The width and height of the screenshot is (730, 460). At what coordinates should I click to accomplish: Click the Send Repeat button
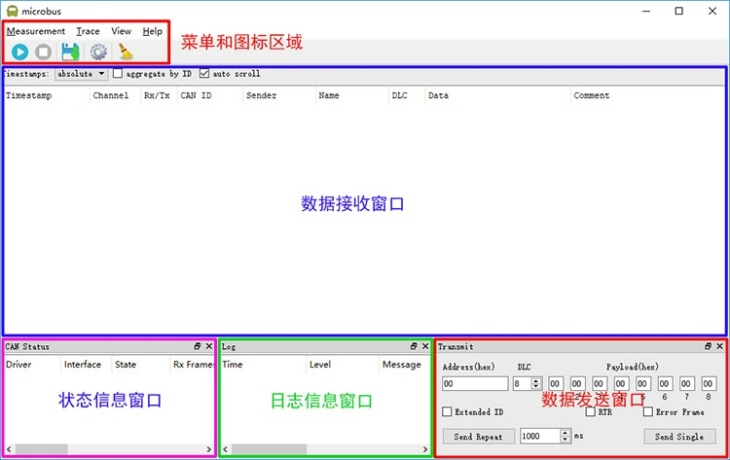(x=478, y=437)
